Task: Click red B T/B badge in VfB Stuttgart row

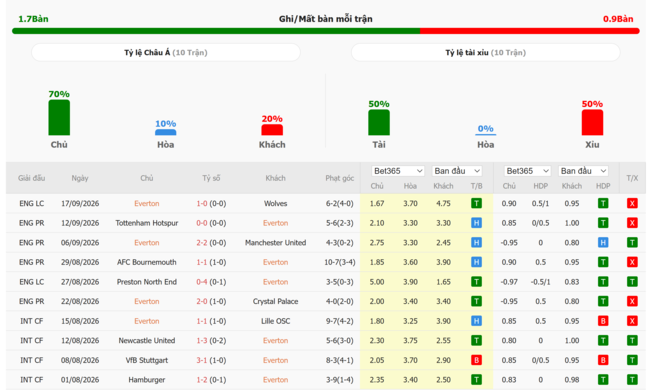Action: (476, 360)
